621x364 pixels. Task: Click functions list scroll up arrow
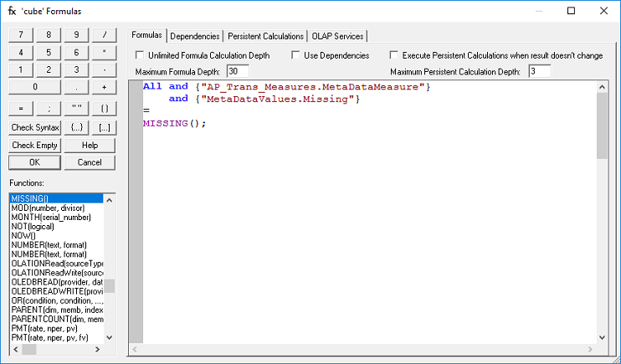[110, 200]
